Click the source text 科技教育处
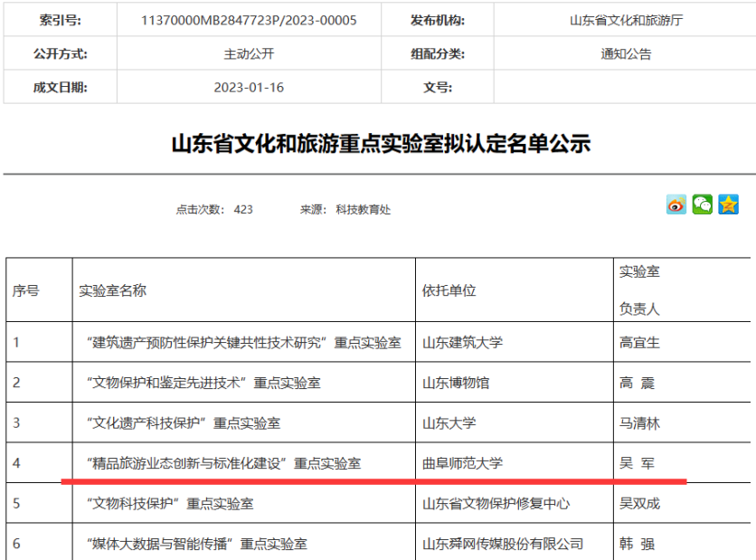 364,210
